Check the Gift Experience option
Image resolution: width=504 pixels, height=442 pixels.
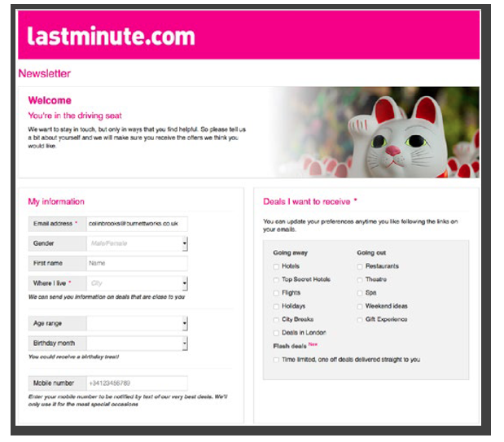(x=360, y=320)
